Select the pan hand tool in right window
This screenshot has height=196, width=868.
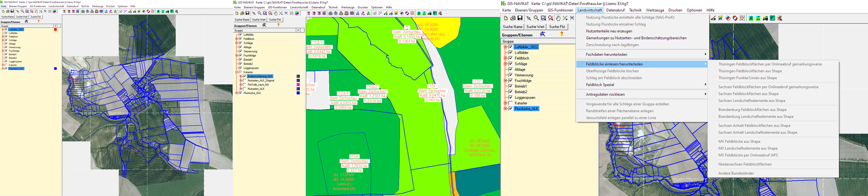pos(558,18)
